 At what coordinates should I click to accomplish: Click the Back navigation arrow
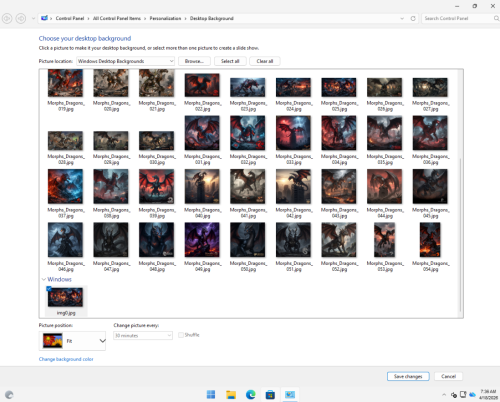(x=7, y=18)
